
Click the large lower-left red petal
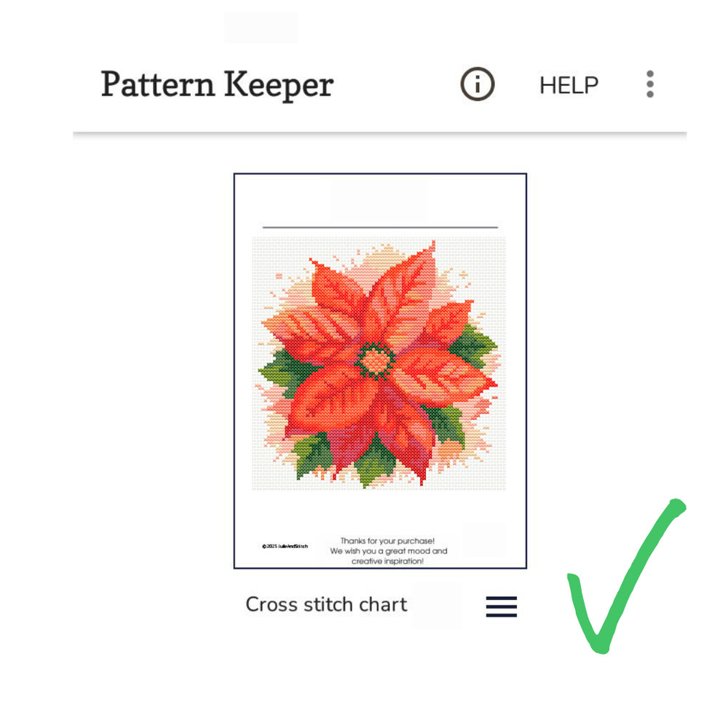point(331,403)
